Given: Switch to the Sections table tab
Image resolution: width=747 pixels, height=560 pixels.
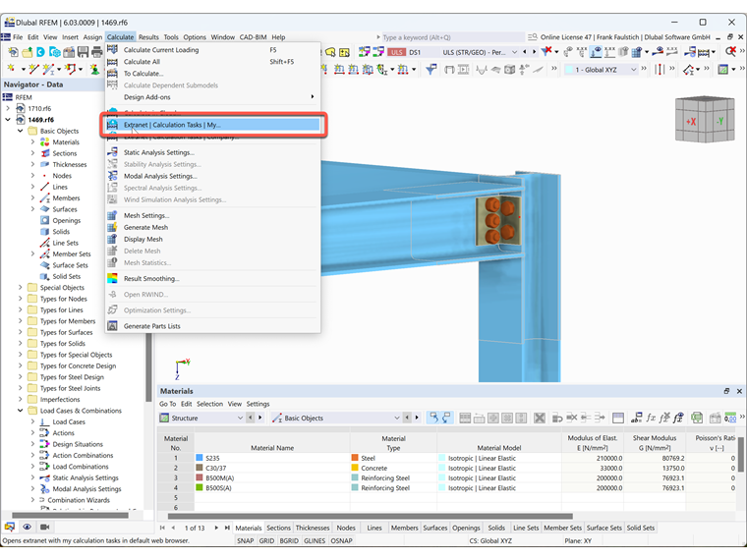Looking at the screenshot, I should [278, 528].
